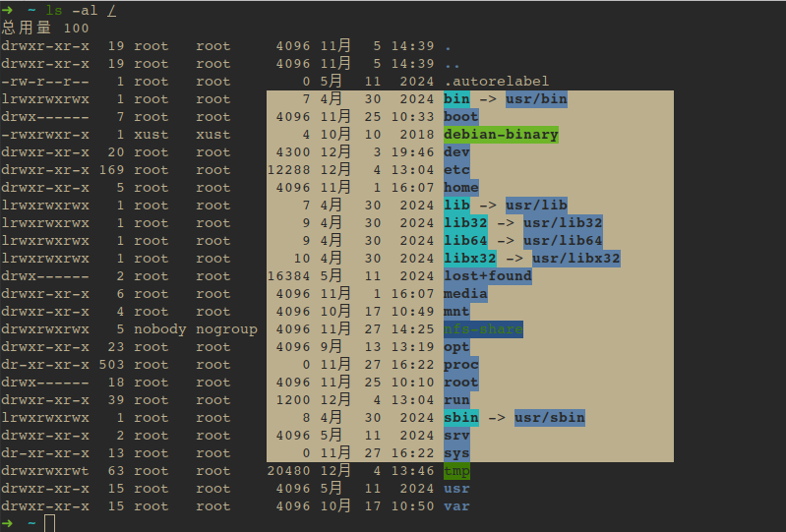786x532 pixels.
Task: Select size 16384 in lost+found row
Action: (x=289, y=276)
